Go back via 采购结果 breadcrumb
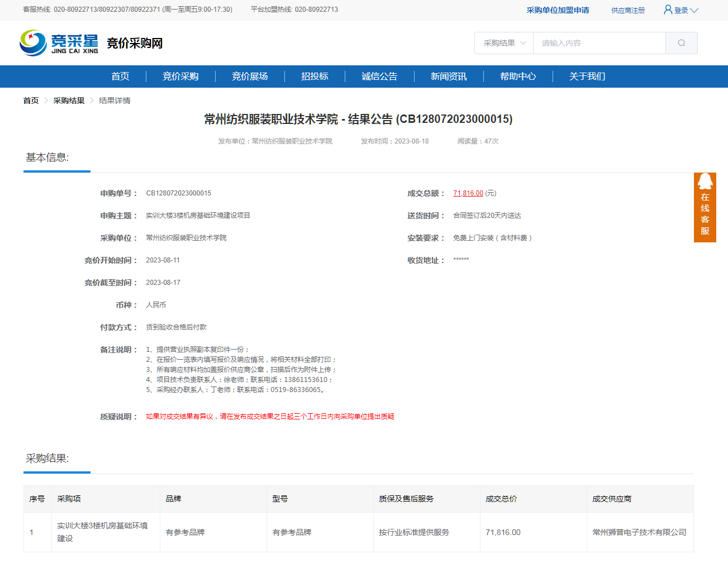 coord(69,101)
